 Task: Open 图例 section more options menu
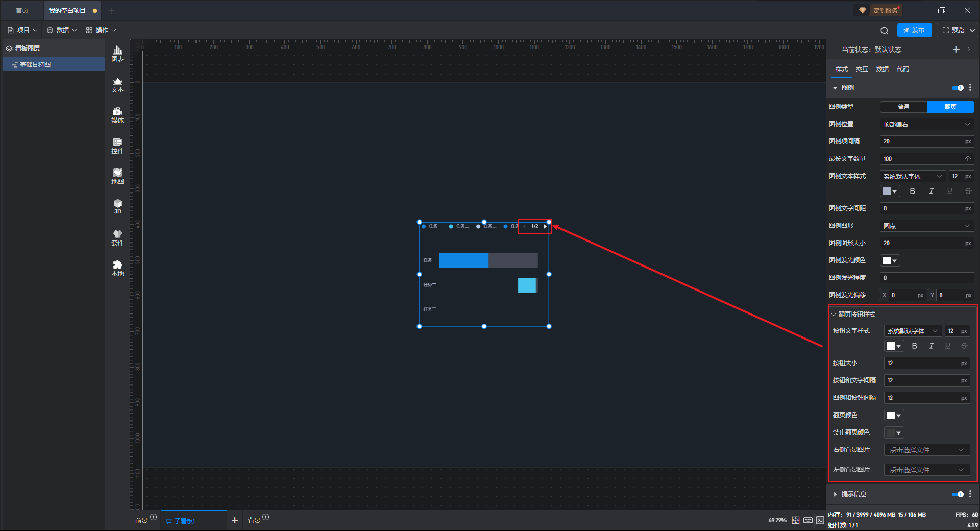pos(970,88)
